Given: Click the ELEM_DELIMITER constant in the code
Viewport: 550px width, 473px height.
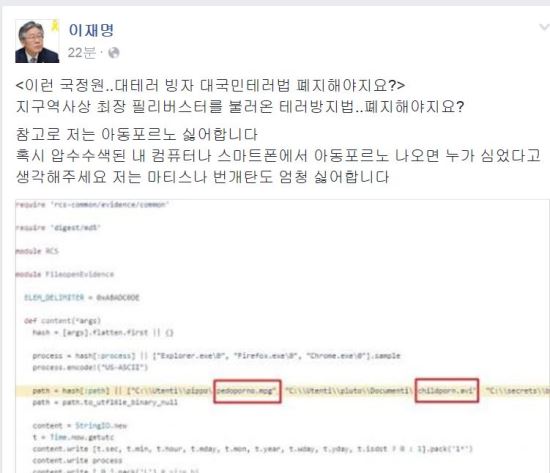Looking at the screenshot, I should [x=54, y=298].
